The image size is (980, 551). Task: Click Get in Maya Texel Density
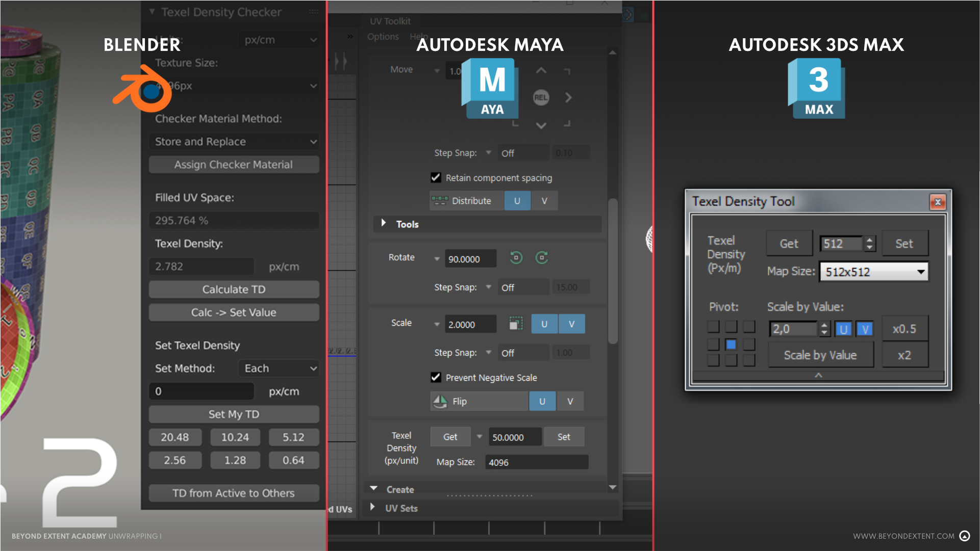pyautogui.click(x=450, y=437)
